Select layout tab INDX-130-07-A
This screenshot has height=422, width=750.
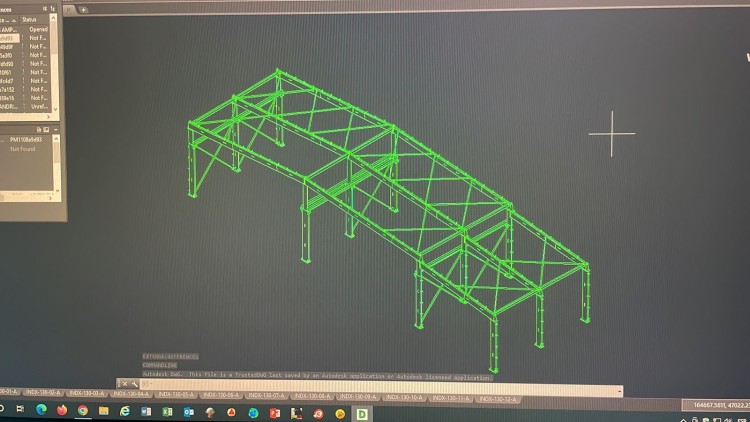point(266,395)
